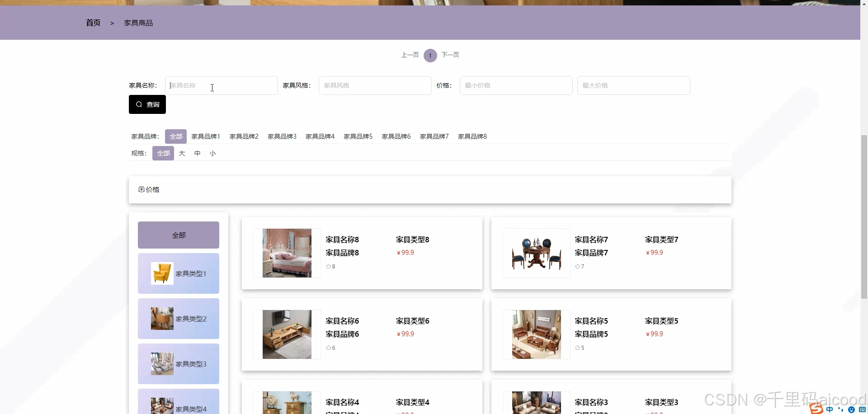Select 全部 in 规格 filter
Viewport: 868px width, 414px height.
[x=163, y=153]
